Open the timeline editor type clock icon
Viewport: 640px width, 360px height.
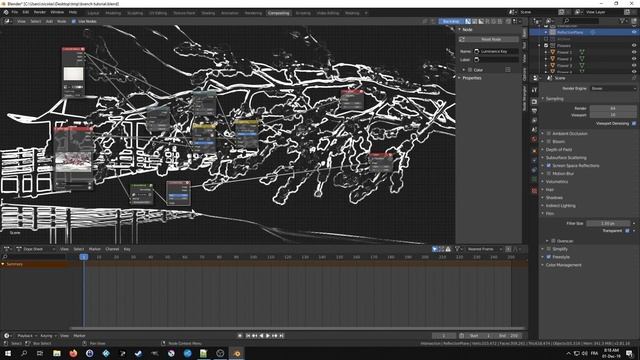7,336
